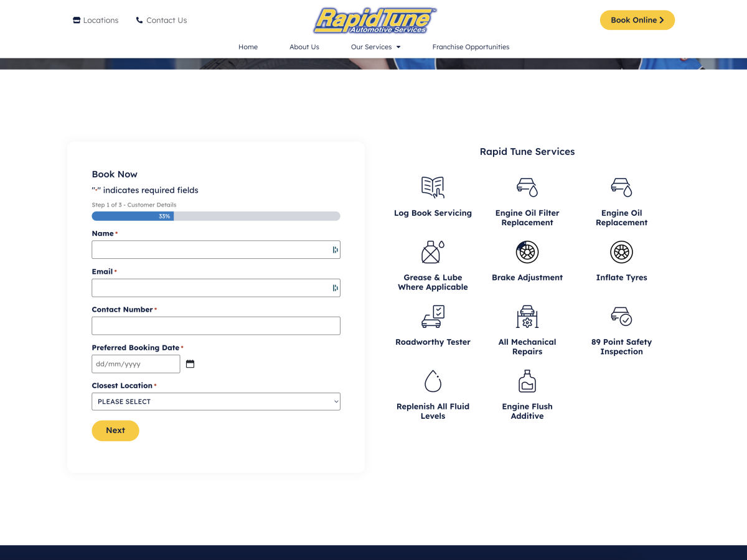Click the autofill icon in Email field

[x=336, y=287]
